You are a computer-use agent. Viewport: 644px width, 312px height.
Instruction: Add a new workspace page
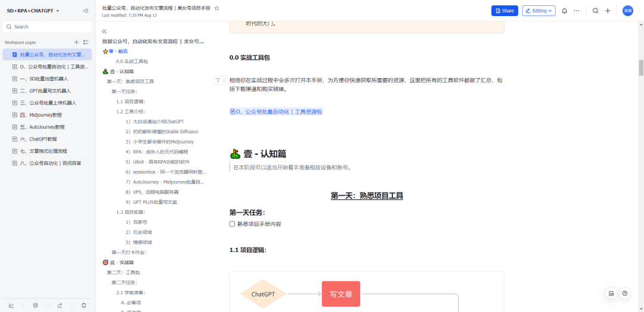click(76, 42)
